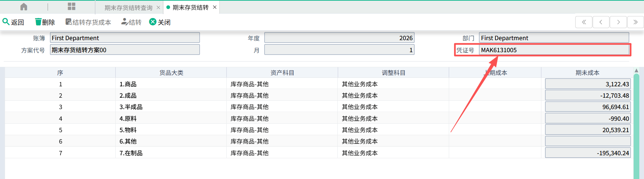Click the green 关闭 button
The height and width of the screenshot is (179, 644).
(153, 22)
